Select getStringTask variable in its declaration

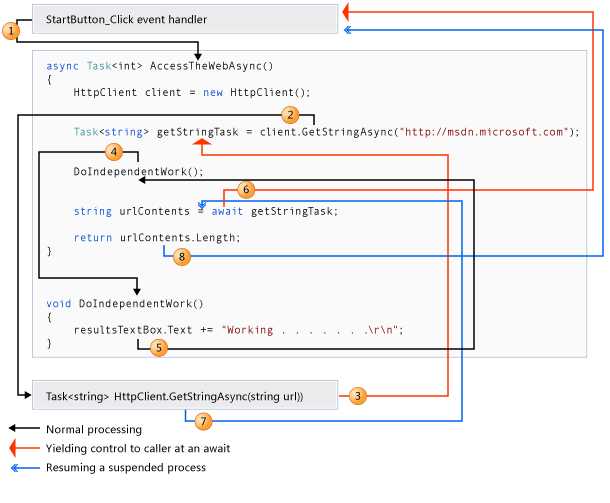point(198,132)
